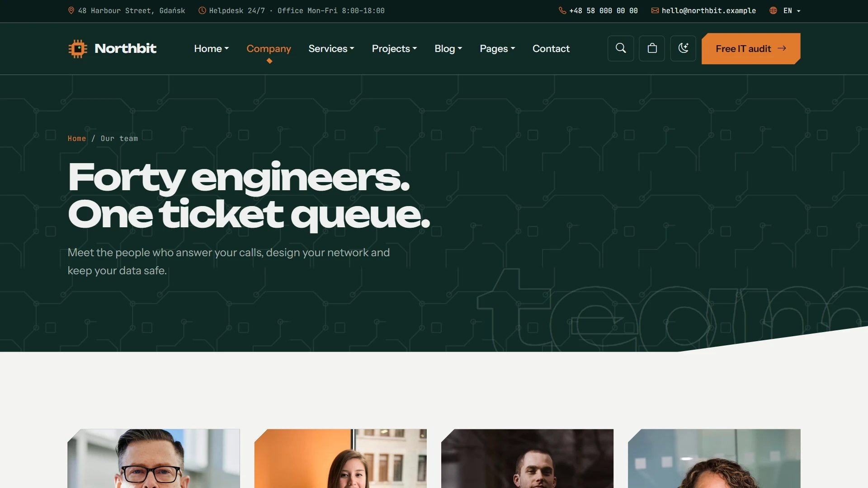Image resolution: width=868 pixels, height=488 pixels.
Task: Click the envelope email icon
Action: pyautogui.click(x=655, y=10)
